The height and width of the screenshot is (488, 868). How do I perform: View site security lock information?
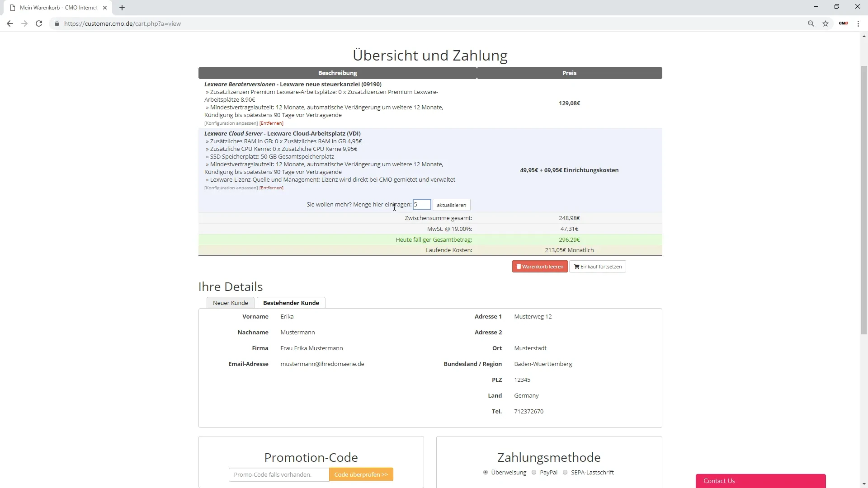click(x=57, y=23)
